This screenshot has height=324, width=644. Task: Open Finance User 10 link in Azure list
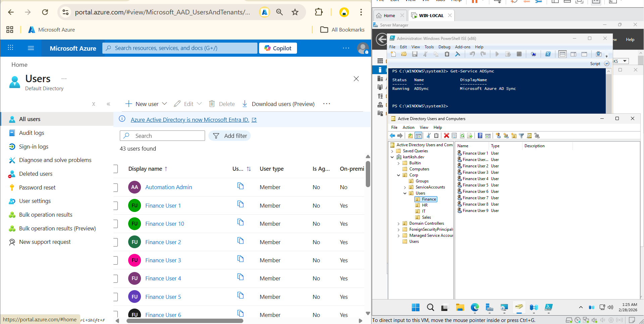point(164,224)
